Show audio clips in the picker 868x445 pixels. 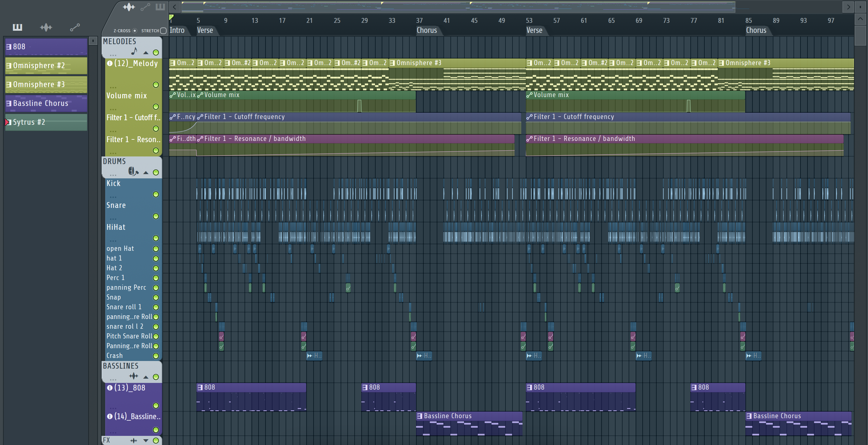coord(46,27)
